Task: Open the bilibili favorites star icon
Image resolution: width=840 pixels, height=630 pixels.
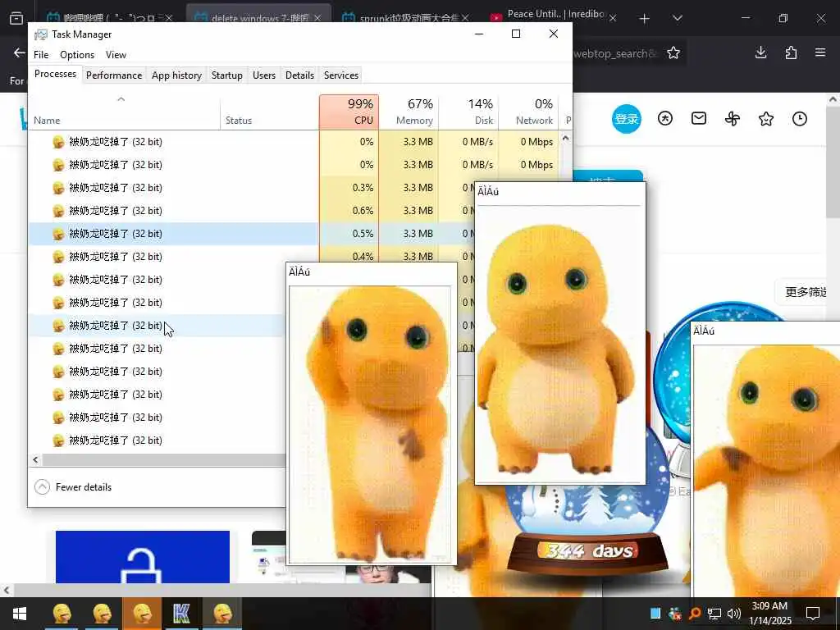Action: click(x=766, y=118)
